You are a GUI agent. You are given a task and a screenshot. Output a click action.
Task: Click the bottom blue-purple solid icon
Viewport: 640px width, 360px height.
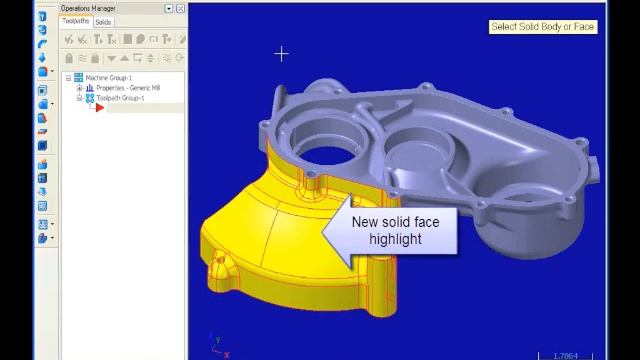click(x=42, y=238)
